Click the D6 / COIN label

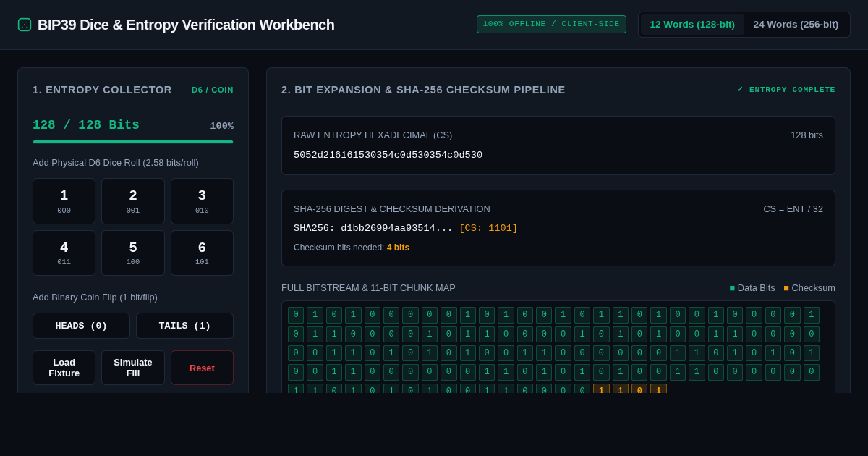213,90
